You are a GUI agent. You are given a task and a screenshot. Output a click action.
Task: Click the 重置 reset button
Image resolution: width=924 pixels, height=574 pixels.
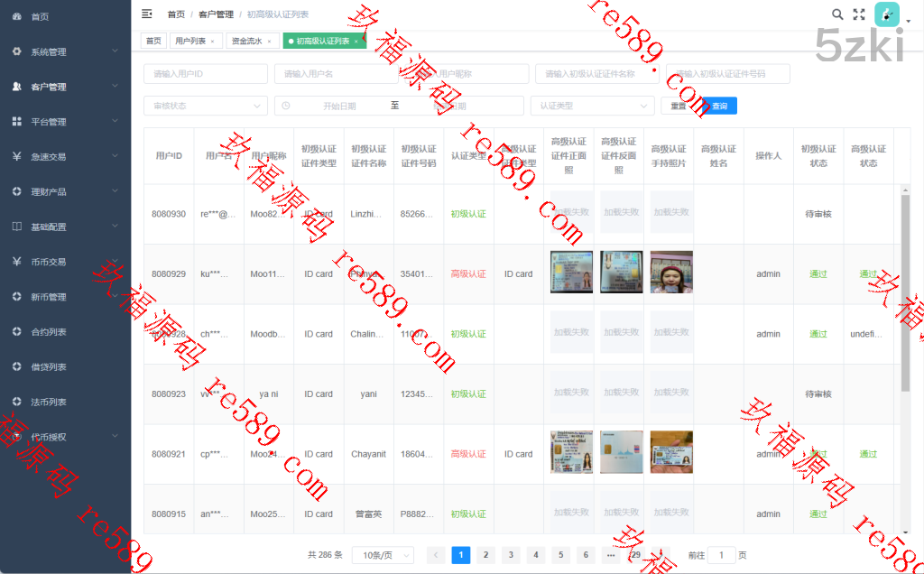coord(679,106)
